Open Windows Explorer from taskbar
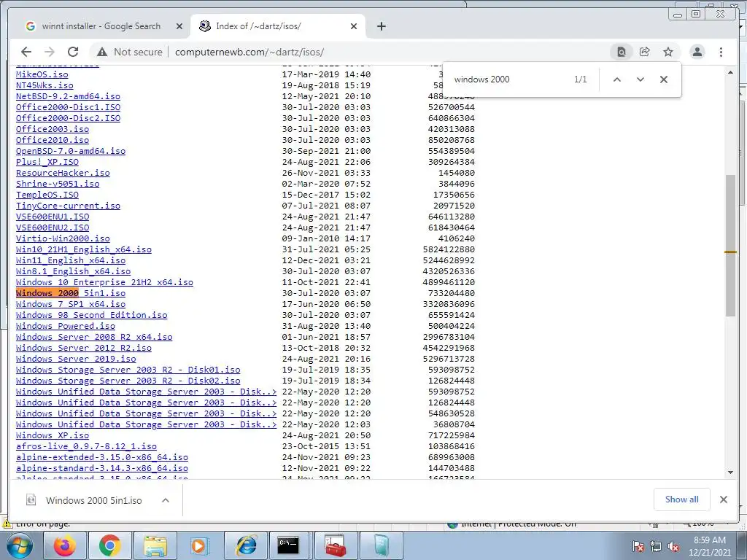Viewport: 747px width, 560px height. (155, 545)
